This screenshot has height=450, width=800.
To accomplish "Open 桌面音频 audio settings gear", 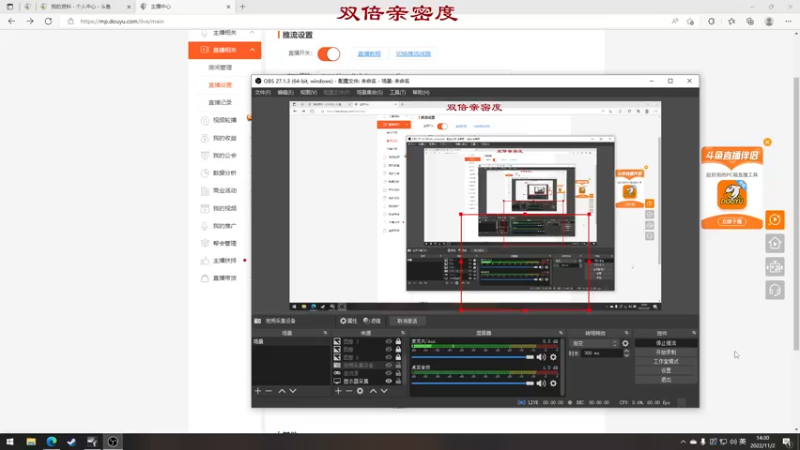I will [x=553, y=383].
